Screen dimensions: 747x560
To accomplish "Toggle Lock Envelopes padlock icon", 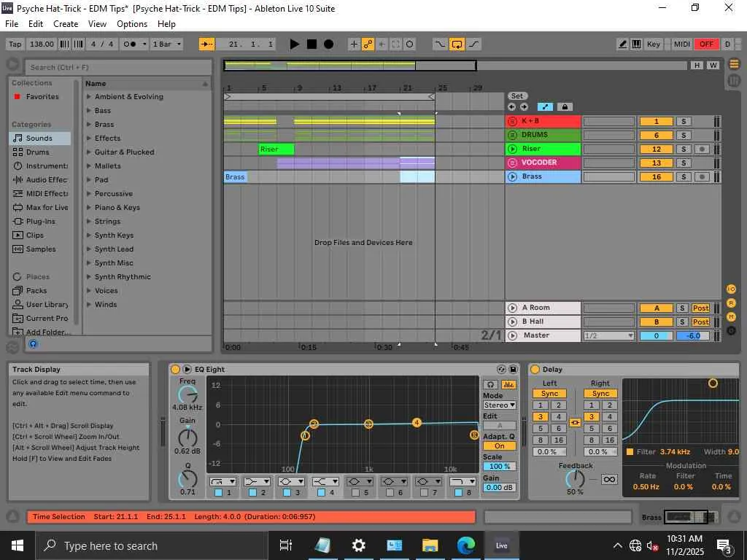I will pyautogui.click(x=565, y=107).
